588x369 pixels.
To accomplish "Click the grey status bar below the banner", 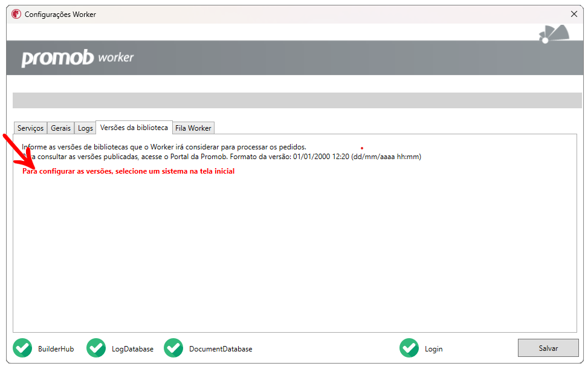I will click(297, 100).
